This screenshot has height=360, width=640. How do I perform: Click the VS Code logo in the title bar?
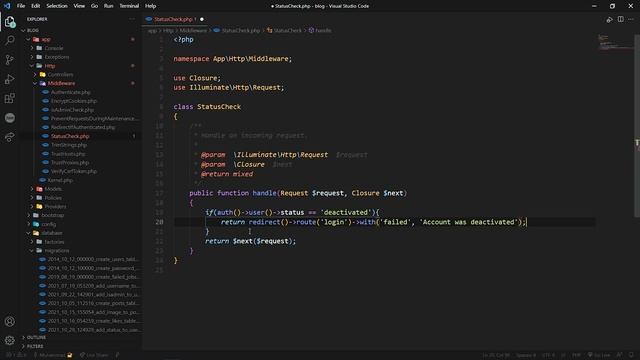7,6
